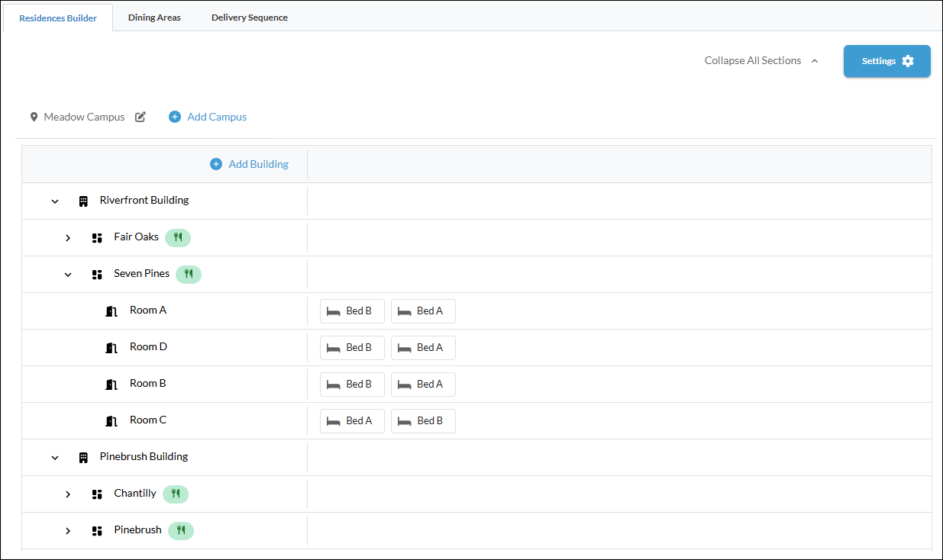Click the Riverfront Building label
943x560 pixels.
[x=144, y=201]
